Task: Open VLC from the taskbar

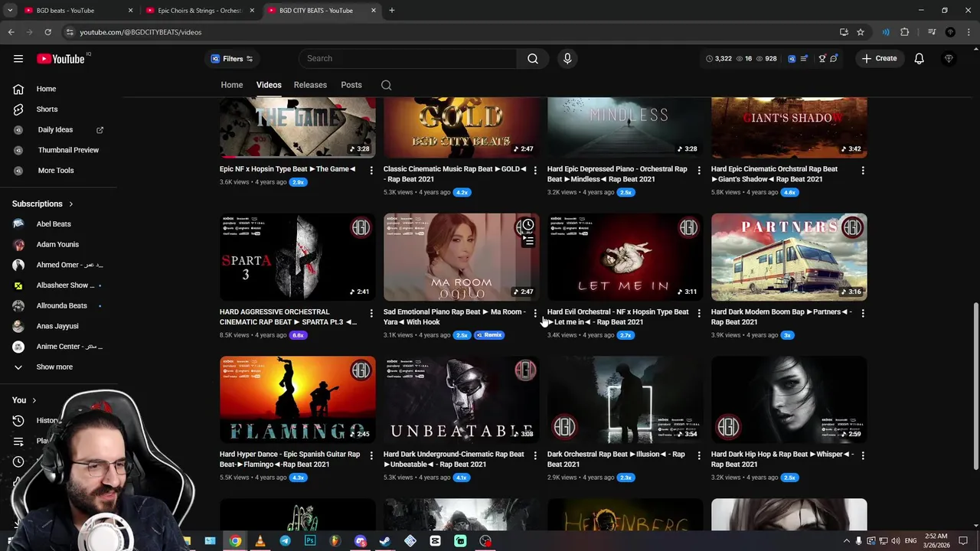Action: click(260, 541)
